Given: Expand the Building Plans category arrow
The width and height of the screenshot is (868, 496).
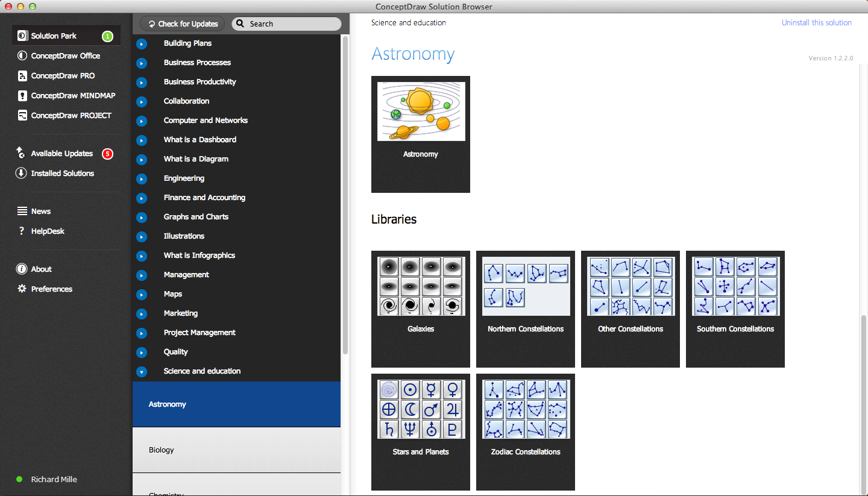Looking at the screenshot, I should [x=142, y=43].
